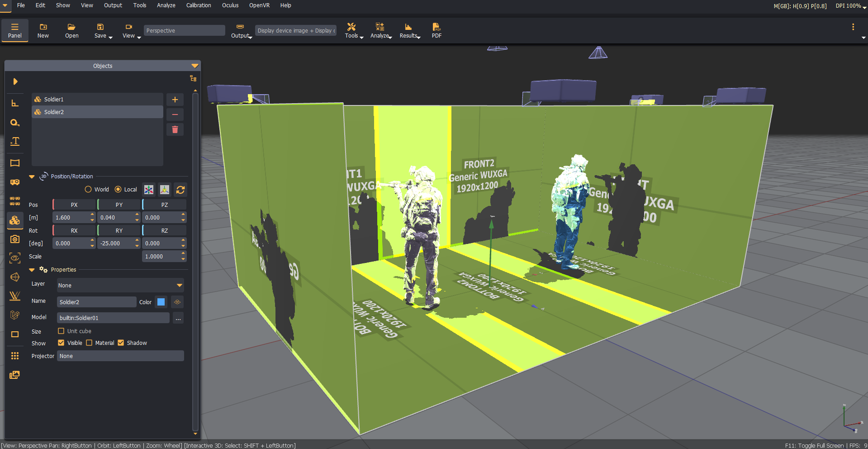The height and width of the screenshot is (449, 868).
Task: Click the plus icon to add object
Action: click(175, 100)
